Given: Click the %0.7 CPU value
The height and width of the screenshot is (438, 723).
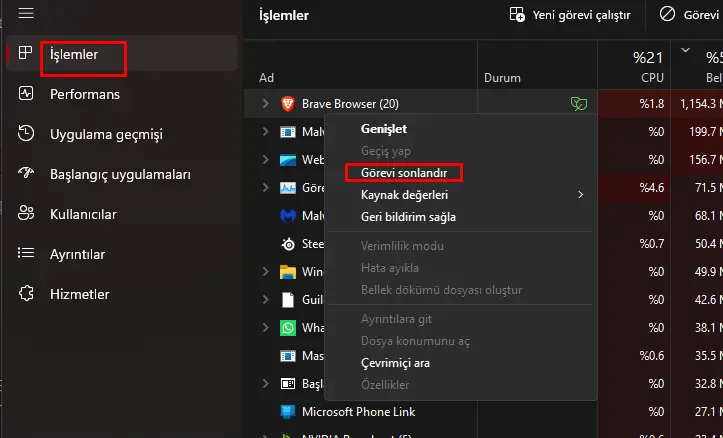Looking at the screenshot, I should coord(652,243).
